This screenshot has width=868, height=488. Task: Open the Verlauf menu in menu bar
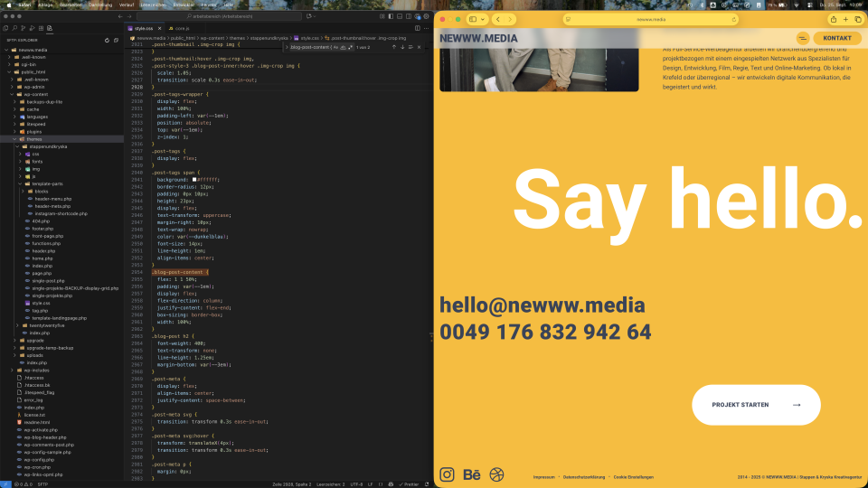(x=127, y=5)
